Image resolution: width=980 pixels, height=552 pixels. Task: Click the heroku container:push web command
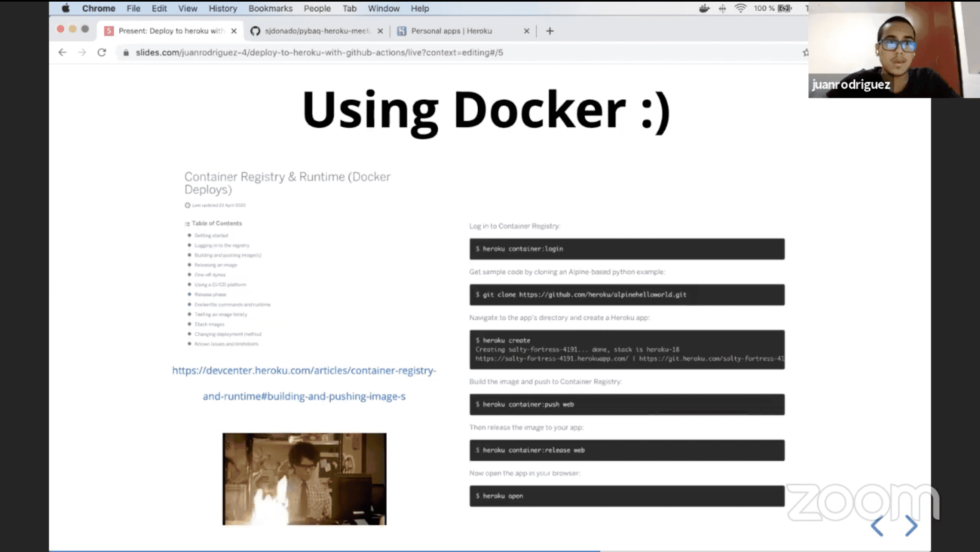pos(627,405)
